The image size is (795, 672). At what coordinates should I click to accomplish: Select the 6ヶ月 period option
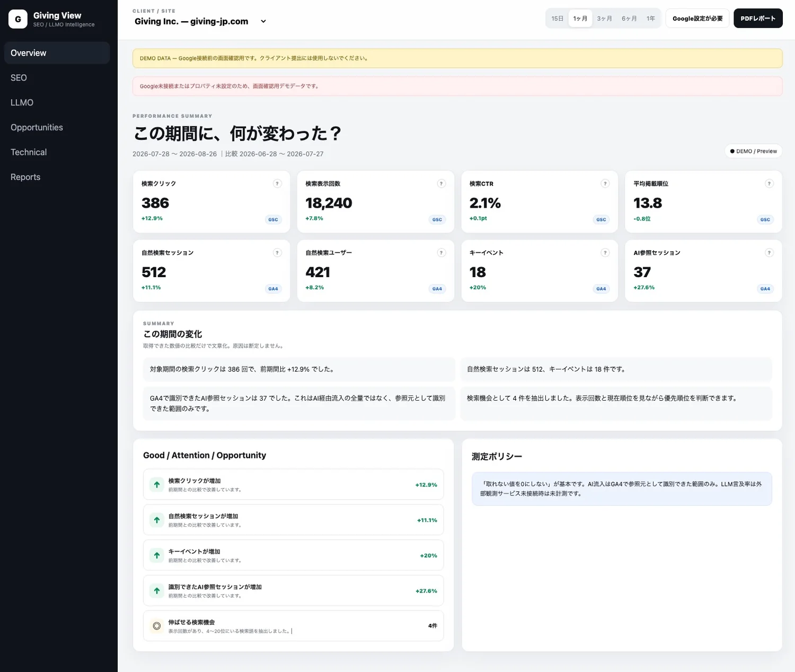click(x=629, y=19)
